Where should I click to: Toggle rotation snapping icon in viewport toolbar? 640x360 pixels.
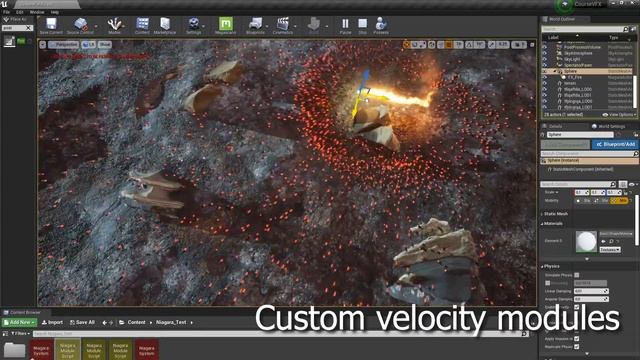pos(469,44)
